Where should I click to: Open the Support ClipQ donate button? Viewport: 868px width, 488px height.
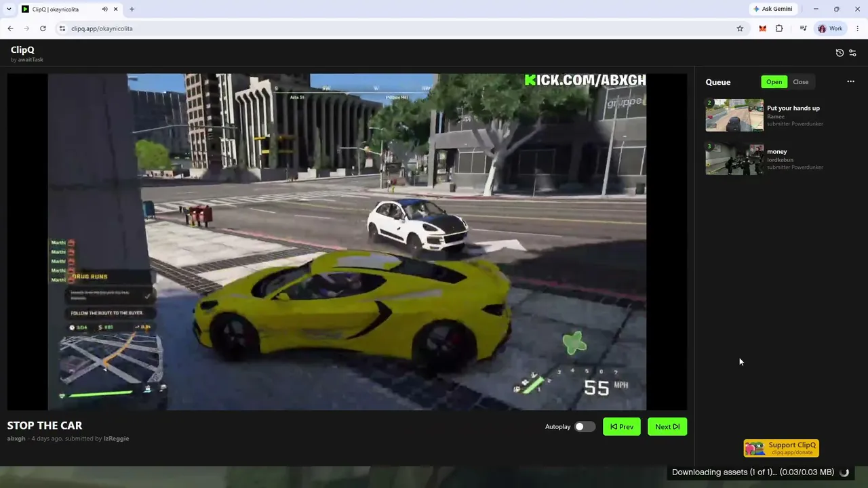(x=781, y=449)
